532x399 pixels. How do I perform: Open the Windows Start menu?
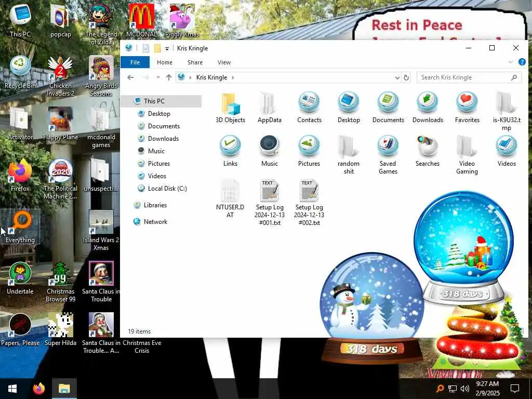12,389
